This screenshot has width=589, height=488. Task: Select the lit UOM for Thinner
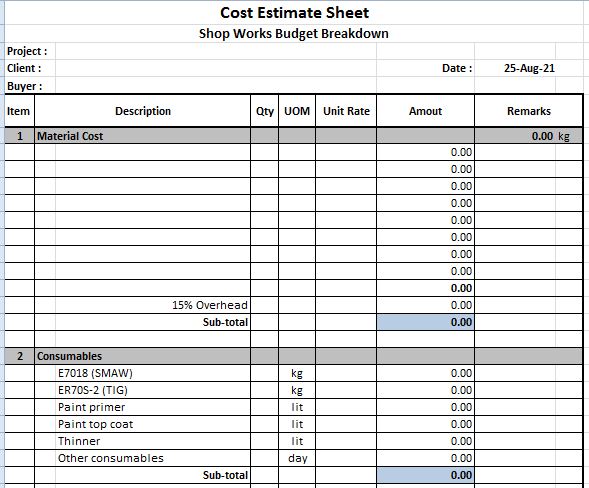[x=297, y=441]
